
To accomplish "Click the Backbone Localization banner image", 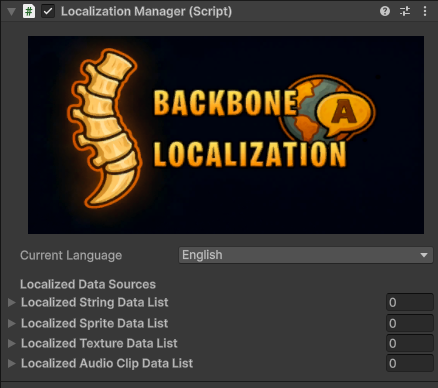I will pos(226,135).
